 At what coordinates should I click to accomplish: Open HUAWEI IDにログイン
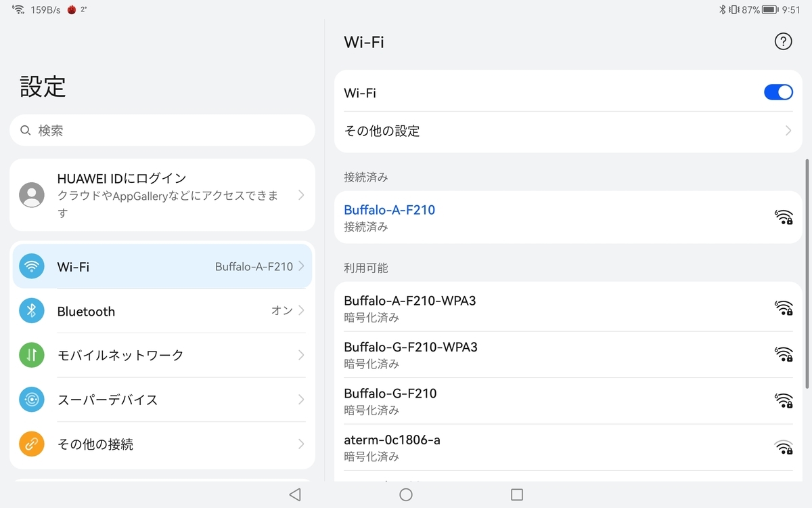(x=162, y=195)
